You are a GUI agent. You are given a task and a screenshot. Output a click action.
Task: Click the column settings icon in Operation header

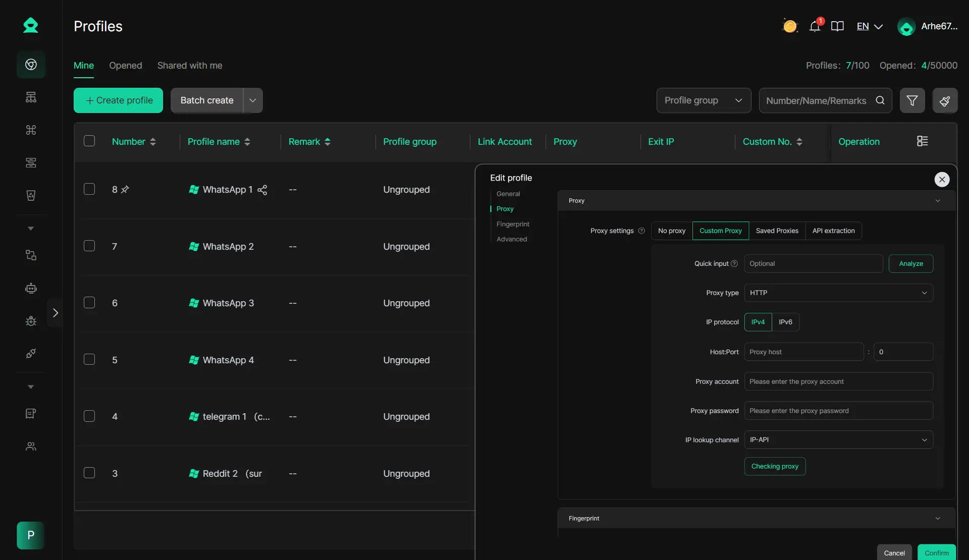click(x=922, y=141)
